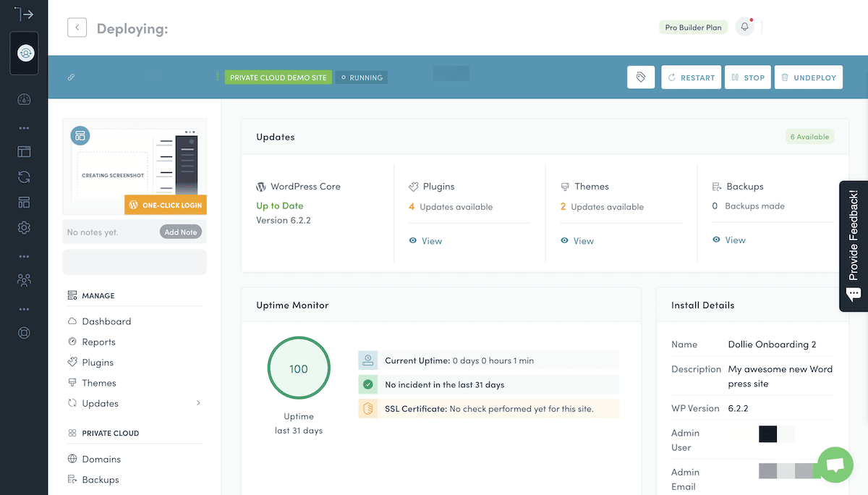Screen dimensions: 868x495
Task: Add a note to this site
Action: coord(181,232)
